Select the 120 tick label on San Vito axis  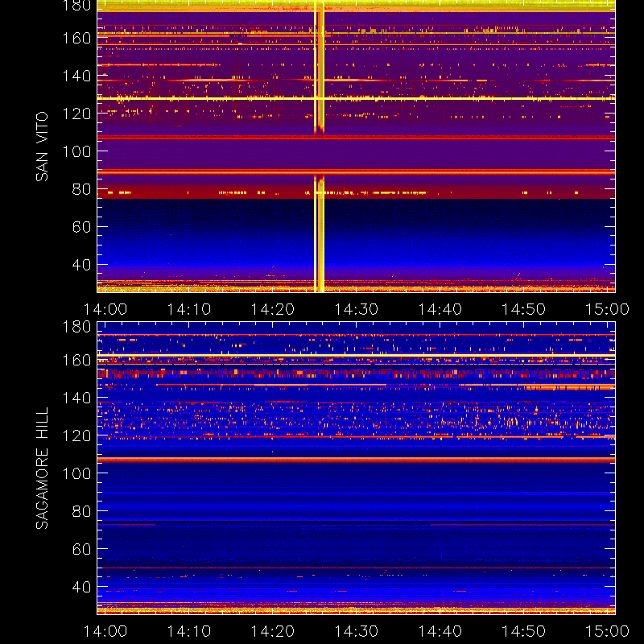[x=76, y=114]
